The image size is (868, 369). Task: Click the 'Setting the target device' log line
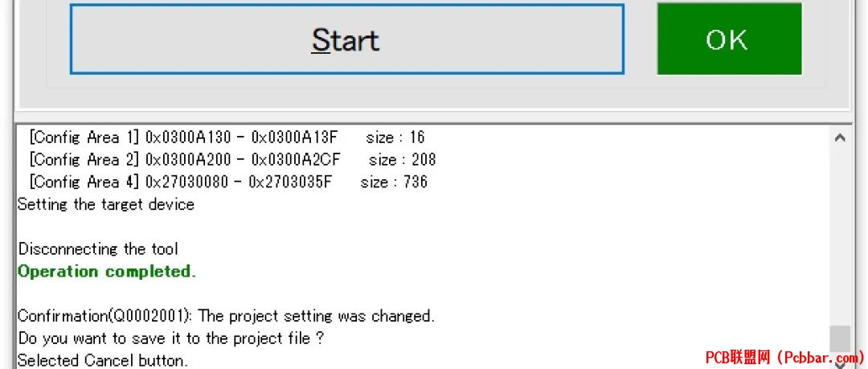point(106,204)
